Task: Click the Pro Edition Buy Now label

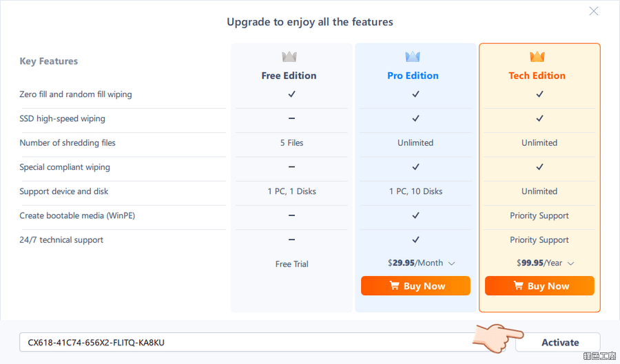Action: (424, 286)
